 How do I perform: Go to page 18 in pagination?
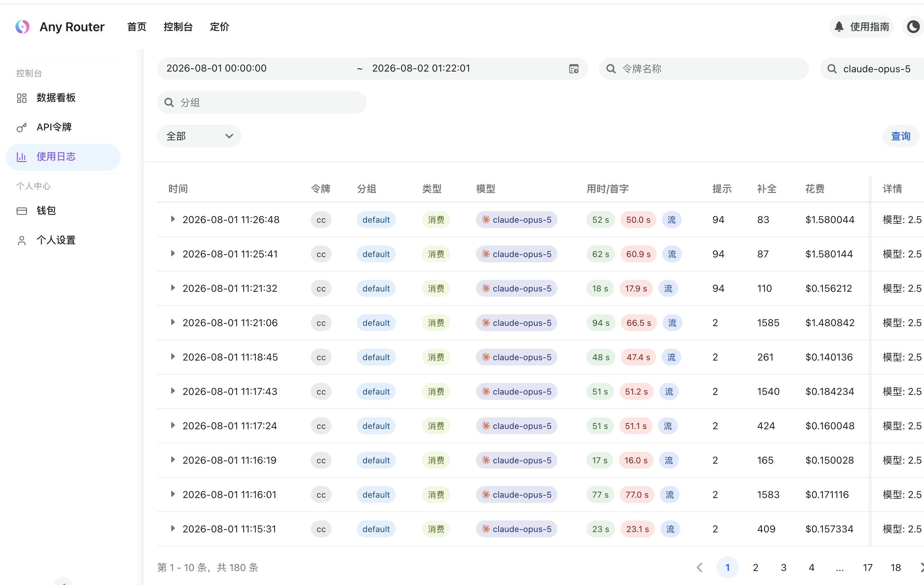click(896, 567)
